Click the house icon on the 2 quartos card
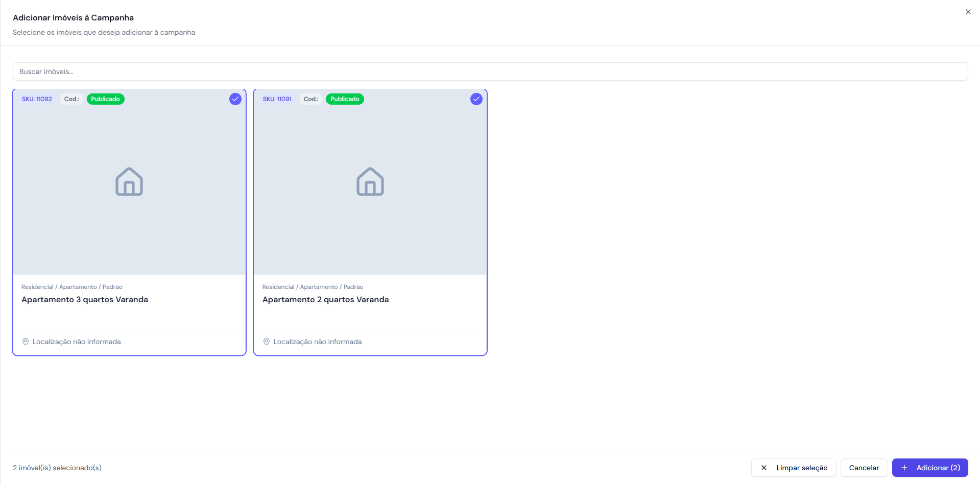 [x=370, y=182]
